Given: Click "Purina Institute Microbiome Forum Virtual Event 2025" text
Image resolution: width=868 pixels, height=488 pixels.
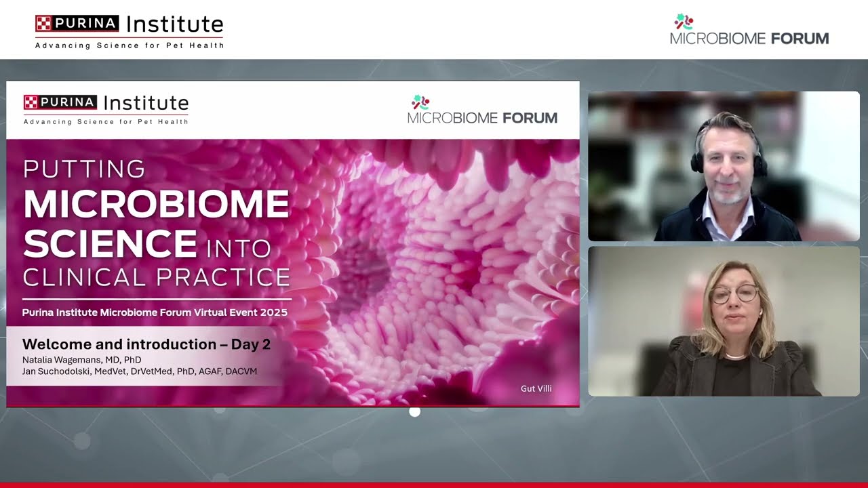Looking at the screenshot, I should tap(155, 312).
